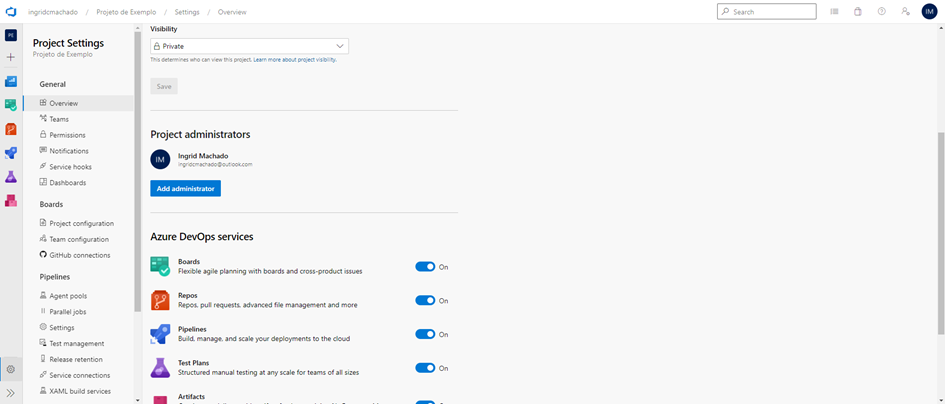
Task: Follow the Learn more about project visibility link
Action: [295, 60]
